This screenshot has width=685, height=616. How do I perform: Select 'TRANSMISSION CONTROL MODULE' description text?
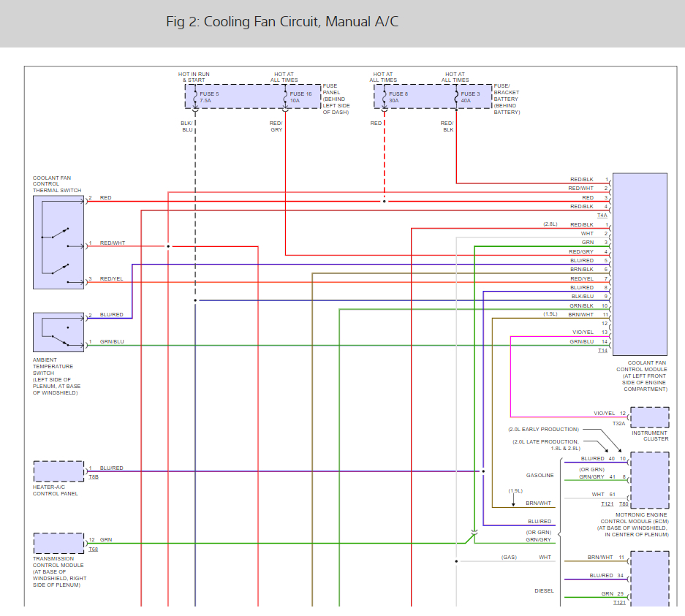(x=59, y=572)
